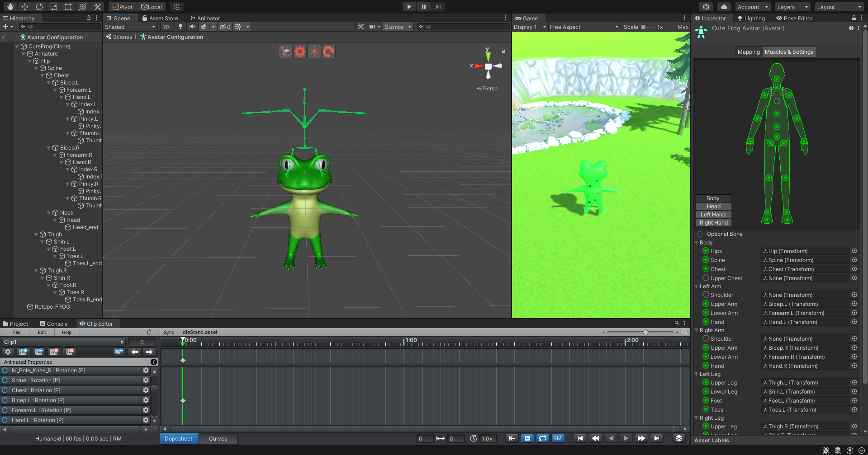Screen dimensions: 868x455
Task: Switch to the Lighting tab
Action: click(751, 18)
